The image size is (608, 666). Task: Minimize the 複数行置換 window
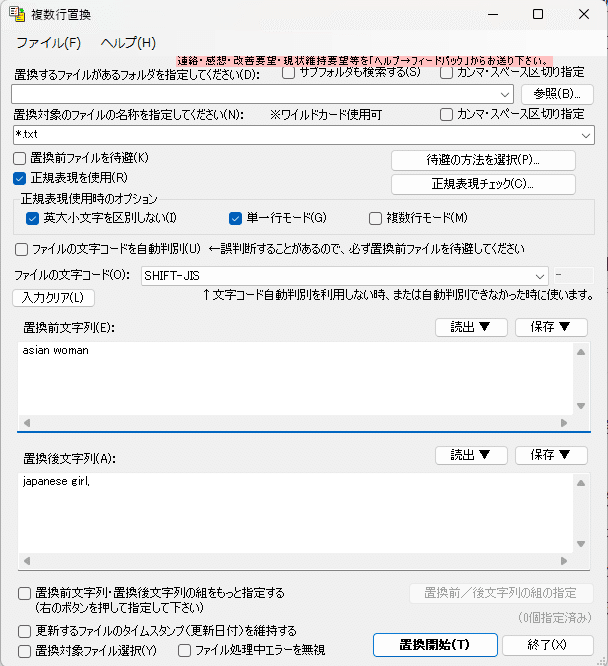click(x=493, y=14)
